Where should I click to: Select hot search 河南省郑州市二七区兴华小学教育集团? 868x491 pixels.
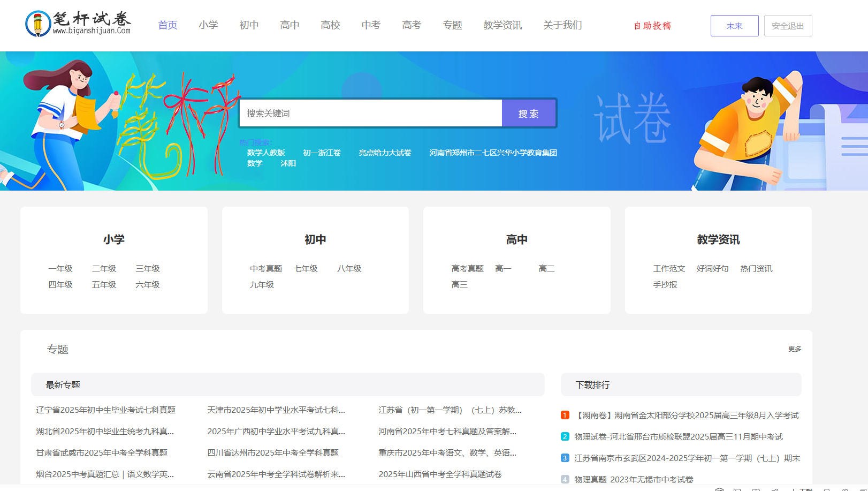pyautogui.click(x=493, y=153)
